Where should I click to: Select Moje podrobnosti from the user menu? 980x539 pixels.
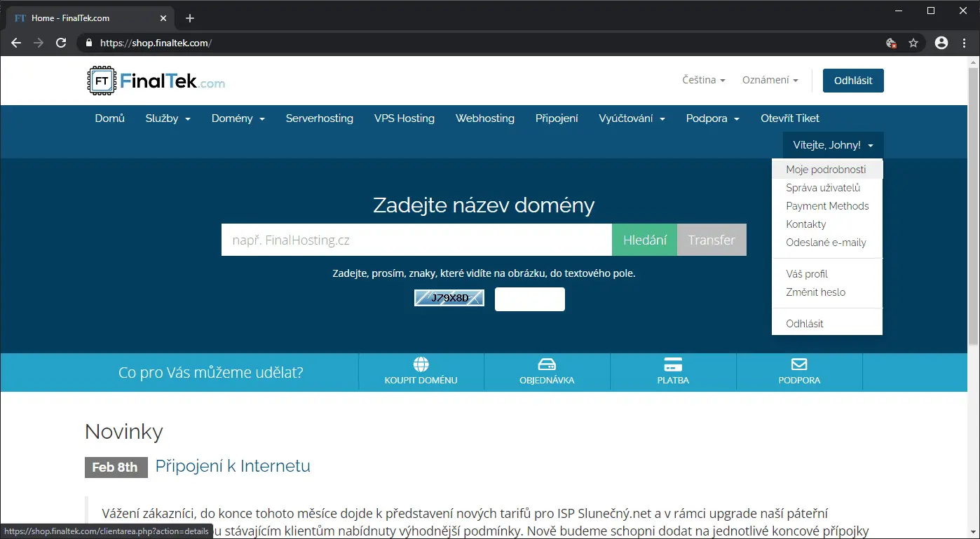[826, 170]
